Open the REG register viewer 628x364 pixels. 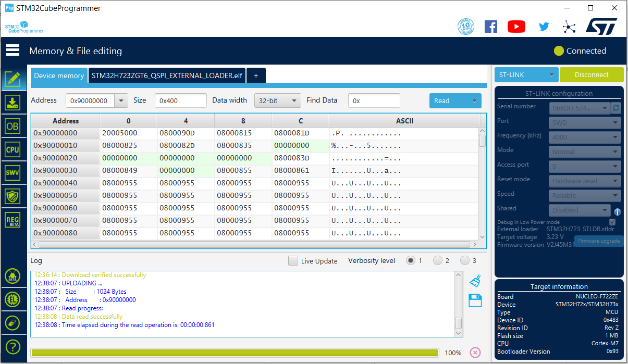pyautogui.click(x=12, y=219)
